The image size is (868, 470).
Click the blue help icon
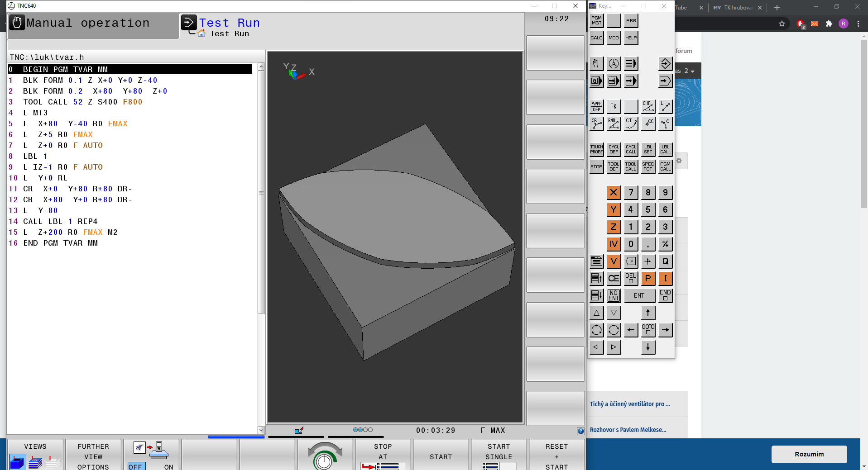580,431
